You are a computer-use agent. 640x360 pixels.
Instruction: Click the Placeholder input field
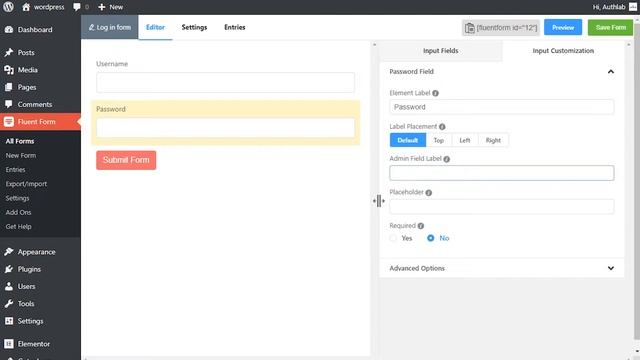point(502,207)
